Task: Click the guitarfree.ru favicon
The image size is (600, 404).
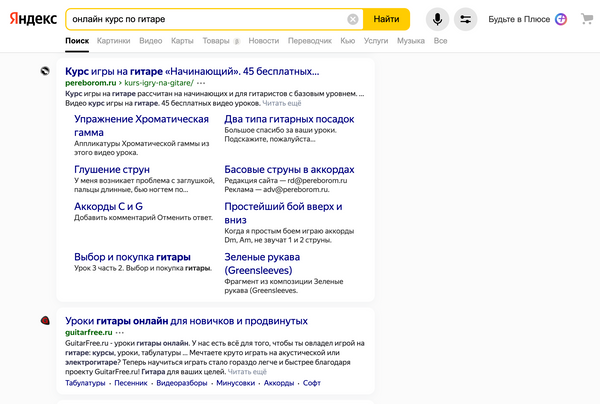Action: click(45, 321)
